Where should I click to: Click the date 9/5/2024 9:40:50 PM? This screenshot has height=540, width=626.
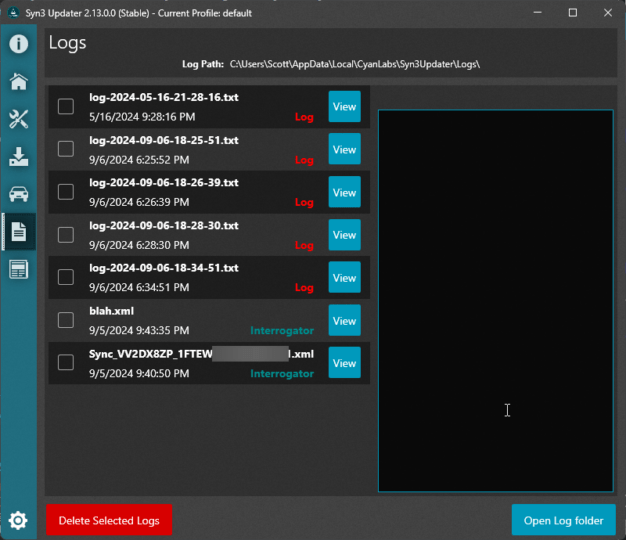tap(139, 374)
